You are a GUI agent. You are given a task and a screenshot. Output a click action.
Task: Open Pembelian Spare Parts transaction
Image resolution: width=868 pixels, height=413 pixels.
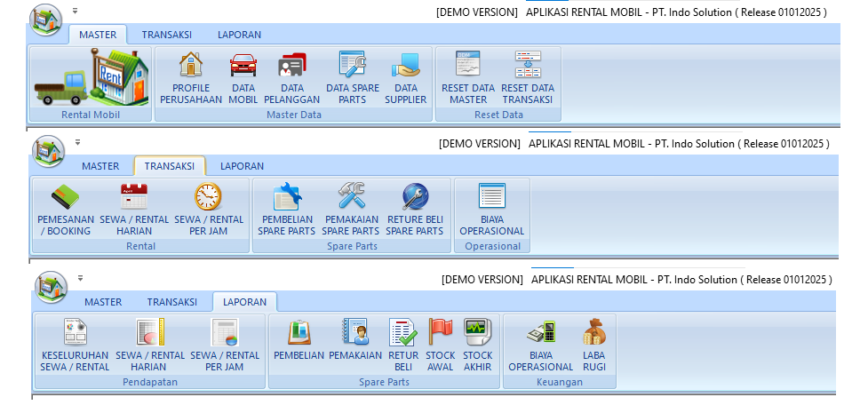pyautogui.click(x=286, y=210)
